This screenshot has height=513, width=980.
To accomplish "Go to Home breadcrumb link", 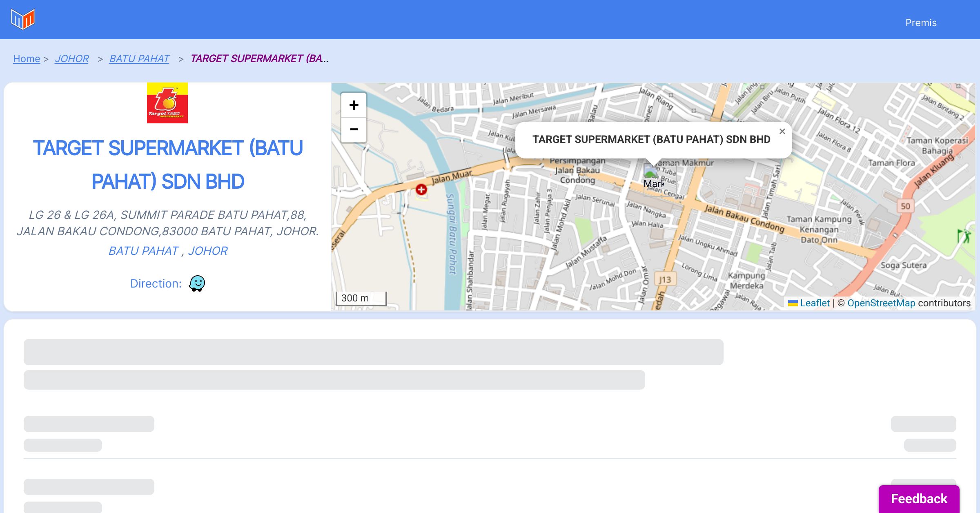I will tap(27, 59).
